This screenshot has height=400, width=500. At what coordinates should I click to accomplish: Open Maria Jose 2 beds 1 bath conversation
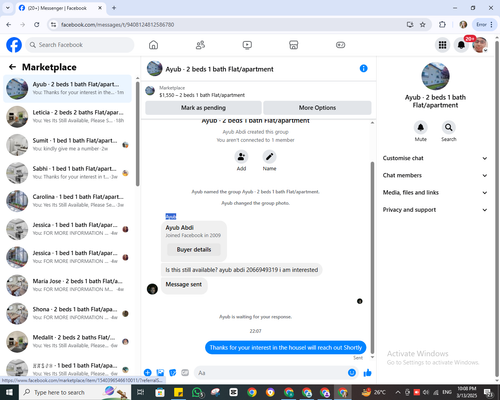[68, 285]
